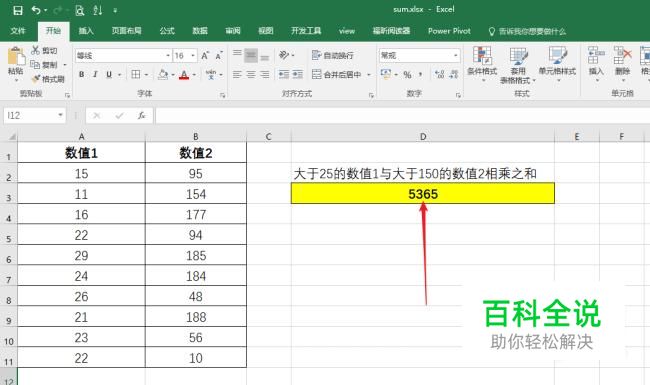Click the Format Painter brush icon
650x385 pixels.
click(x=36, y=78)
